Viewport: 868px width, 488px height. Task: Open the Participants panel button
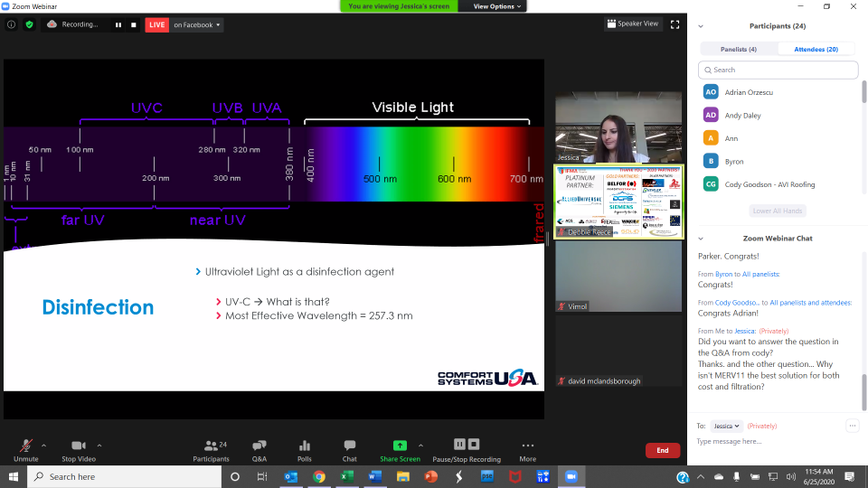tap(211, 450)
